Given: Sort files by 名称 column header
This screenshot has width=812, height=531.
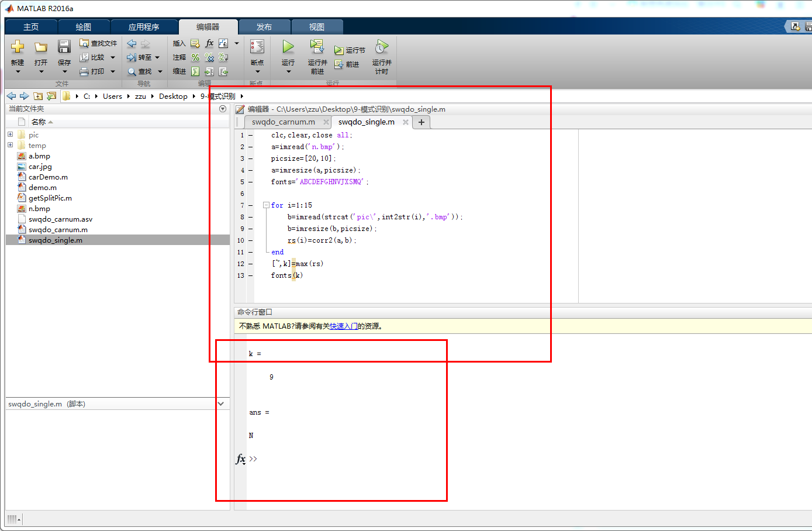Looking at the screenshot, I should 39,122.
